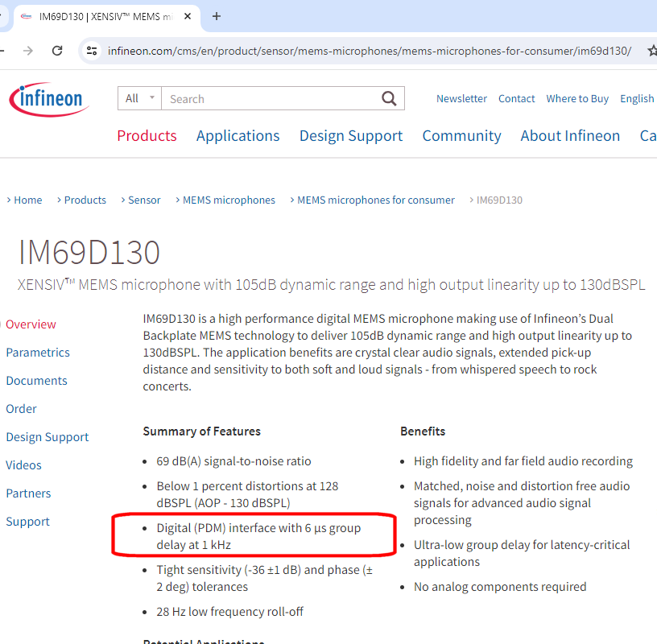
Task: Click 'Digital (PDM) interface with 6 µs' bullet
Action: point(258,536)
